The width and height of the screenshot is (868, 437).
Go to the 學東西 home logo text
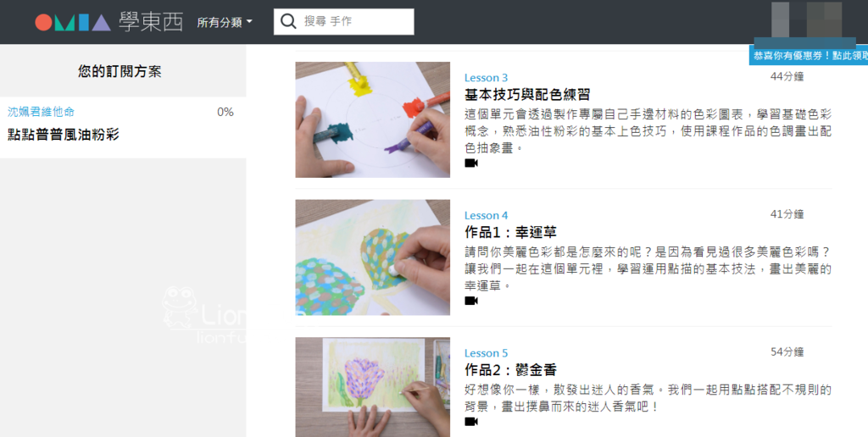point(151,21)
